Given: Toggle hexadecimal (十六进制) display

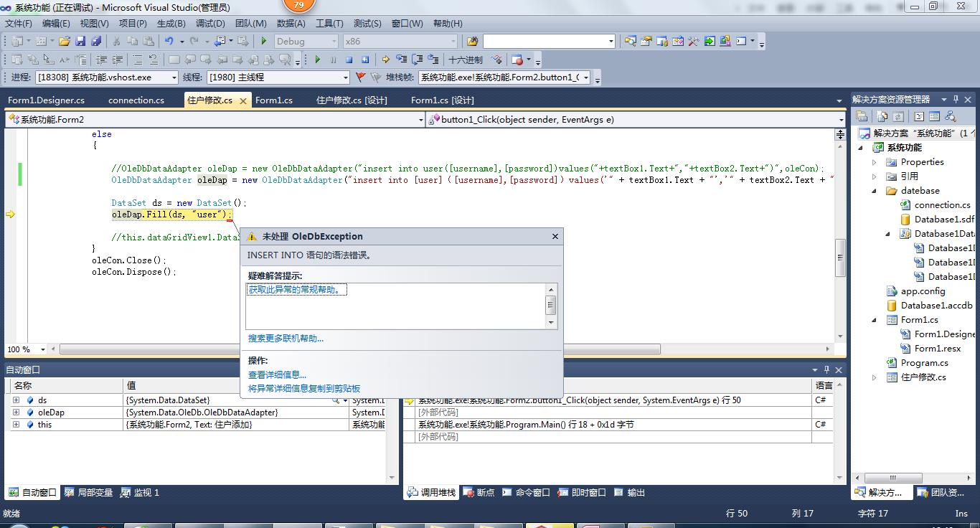Looking at the screenshot, I should (466, 60).
